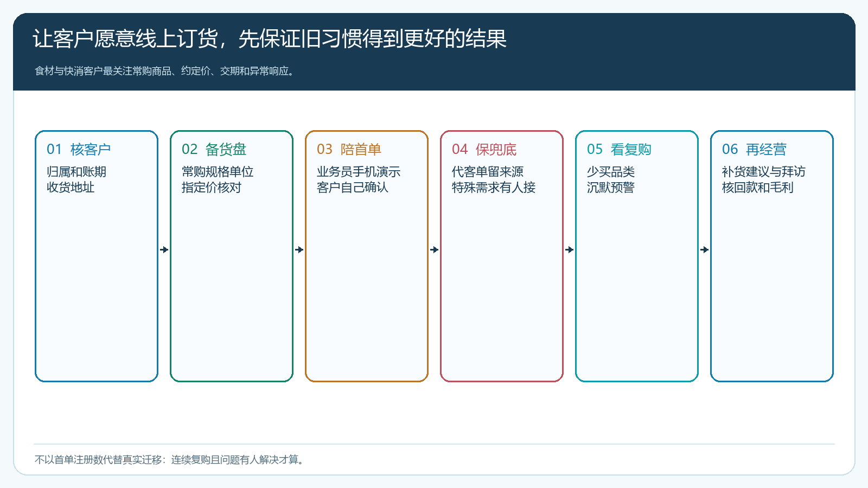Click the slide title 让客户愿意线上订货
Image resolution: width=868 pixels, height=488 pixels.
tap(270, 39)
